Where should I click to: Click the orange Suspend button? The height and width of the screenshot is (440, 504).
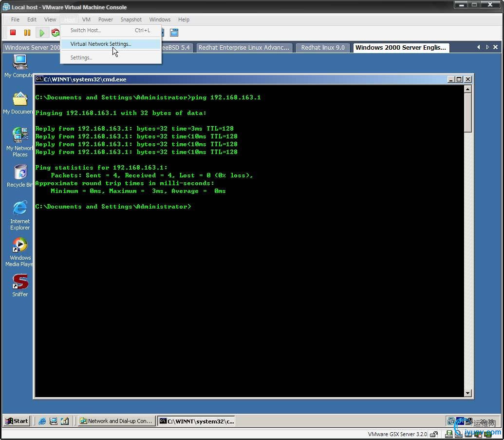point(27,33)
